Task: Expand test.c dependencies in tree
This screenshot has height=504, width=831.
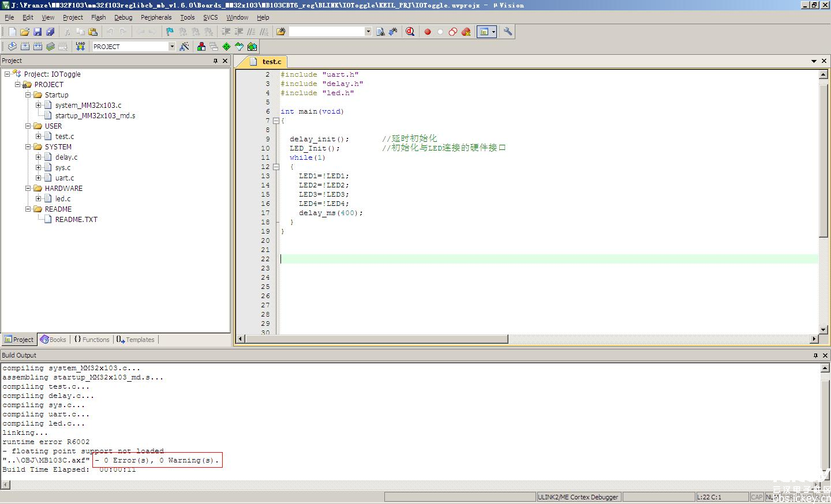Action: point(38,136)
